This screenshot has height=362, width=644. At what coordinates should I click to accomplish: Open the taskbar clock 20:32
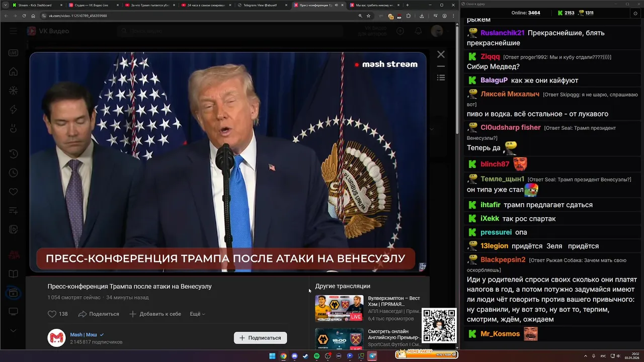coord(631,355)
